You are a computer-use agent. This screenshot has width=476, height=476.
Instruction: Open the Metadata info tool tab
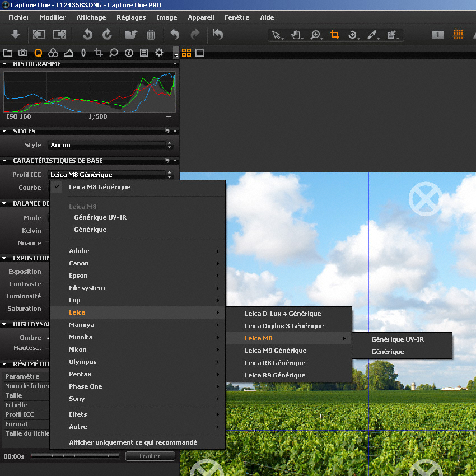129,53
